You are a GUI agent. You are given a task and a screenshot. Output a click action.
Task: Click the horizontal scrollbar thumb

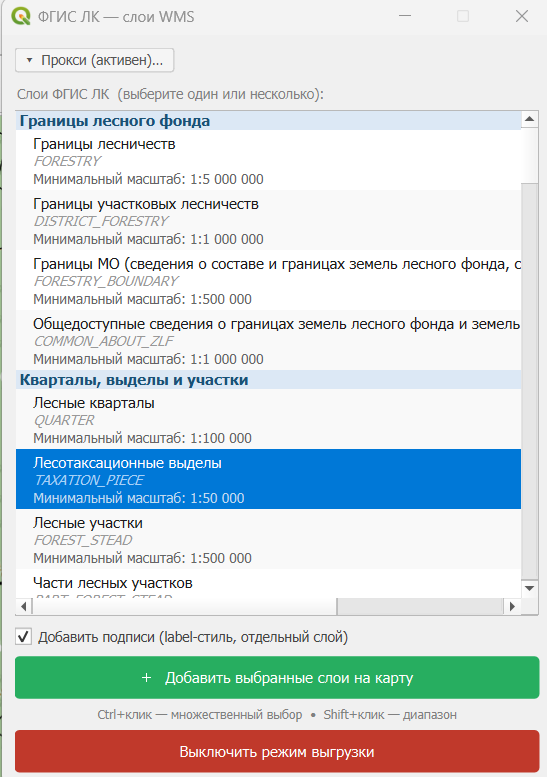point(184,606)
